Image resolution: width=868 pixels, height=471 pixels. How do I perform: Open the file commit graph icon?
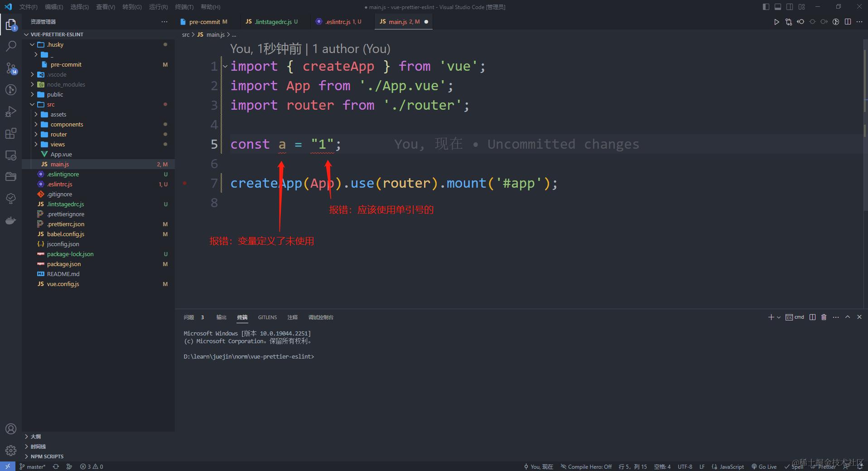[x=836, y=22]
